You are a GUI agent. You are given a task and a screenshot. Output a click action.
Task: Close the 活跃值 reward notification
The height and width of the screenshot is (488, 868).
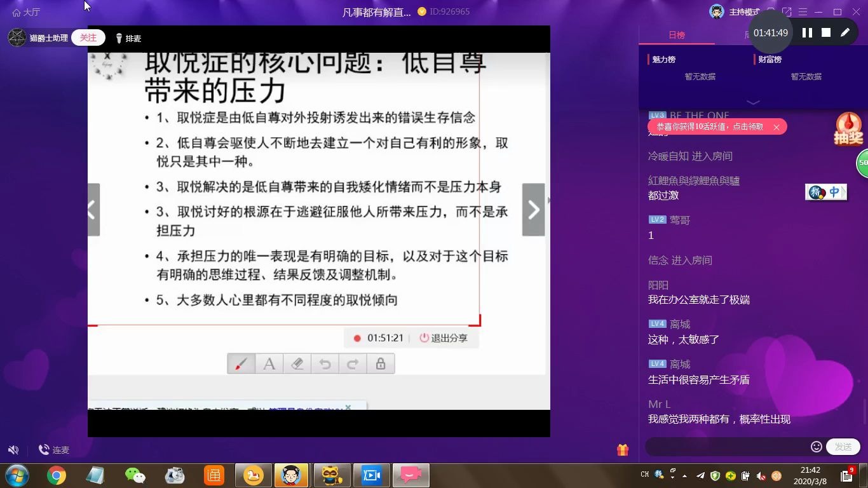click(776, 127)
